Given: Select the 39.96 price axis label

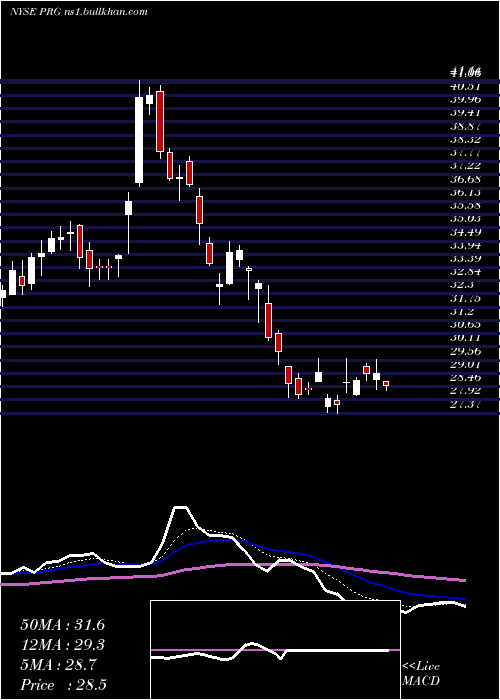Looking at the screenshot, I should coord(464,99).
